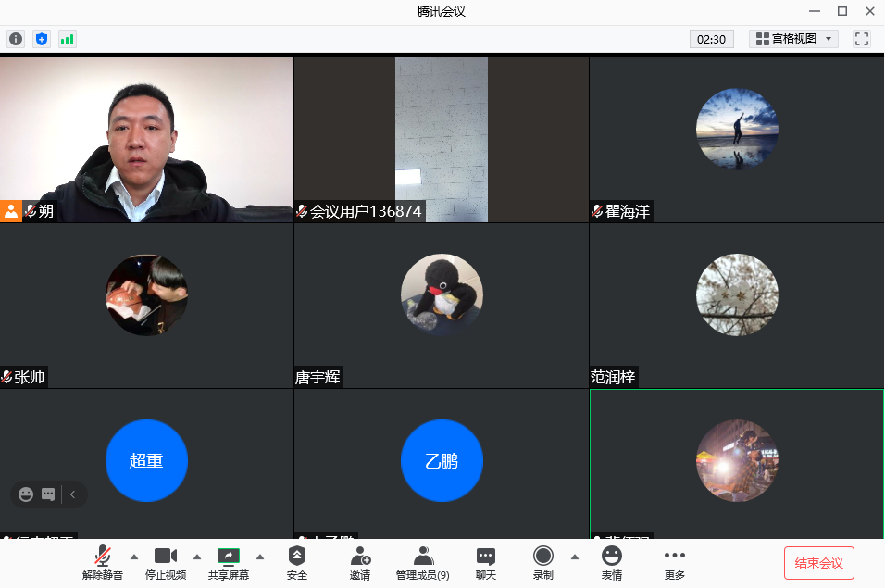The height and width of the screenshot is (588, 885).
Task: Collapse the floating bar chevron arrow
Action: [73, 494]
